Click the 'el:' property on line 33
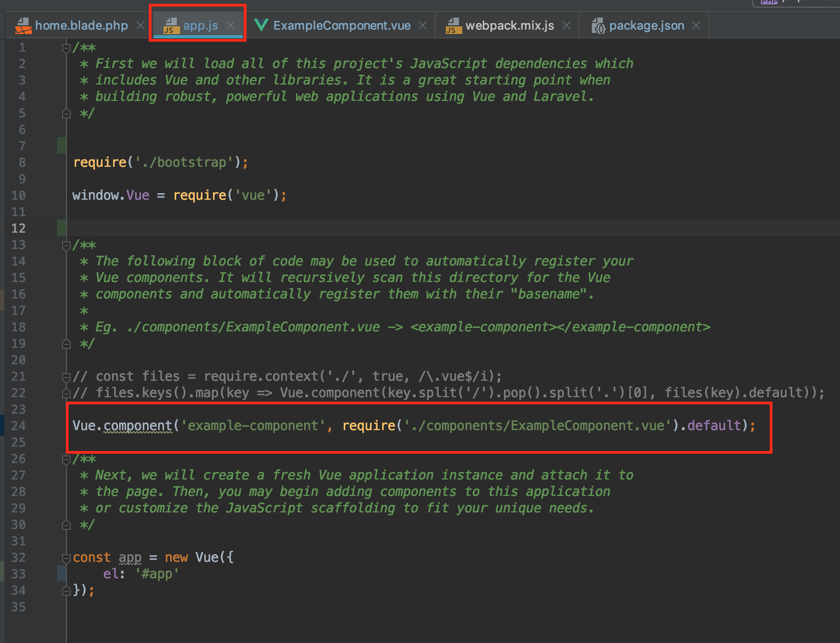 [x=114, y=574]
